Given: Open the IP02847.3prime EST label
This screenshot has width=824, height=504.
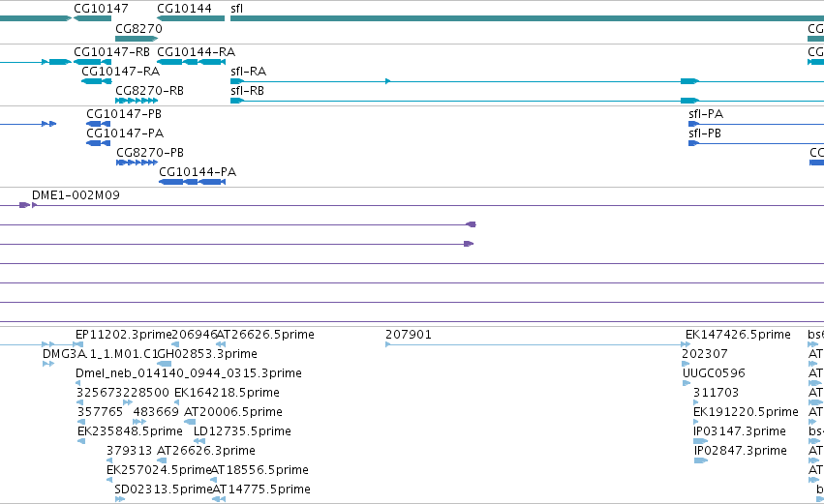Looking at the screenshot, I should point(741,451).
